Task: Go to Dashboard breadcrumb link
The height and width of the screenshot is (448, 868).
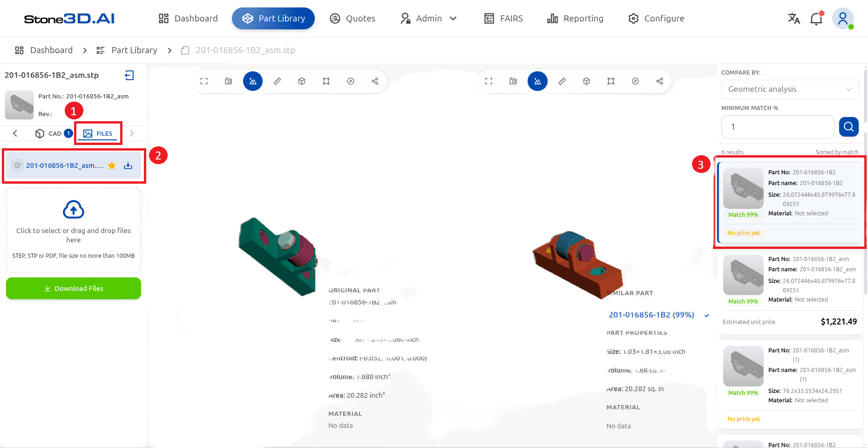Action: [44, 50]
